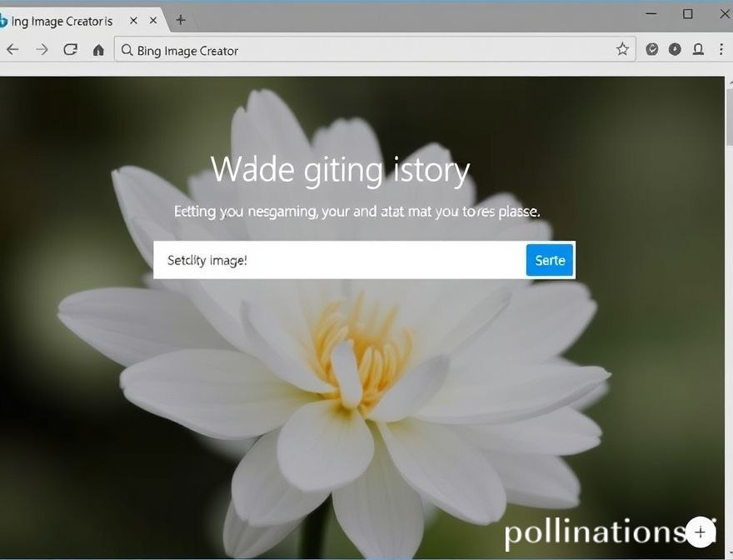Screen dimensions: 733x560
Task: Maximize the browser window
Action: coord(688,14)
